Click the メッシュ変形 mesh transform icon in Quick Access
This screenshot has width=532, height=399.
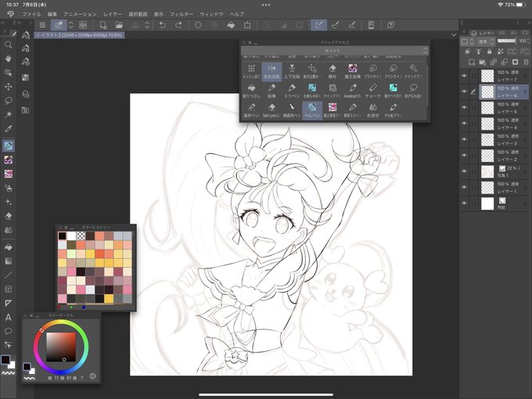point(251,72)
